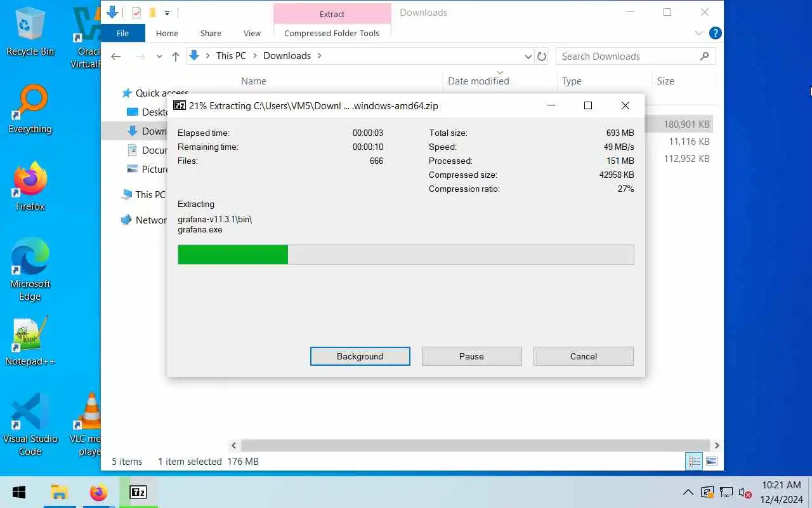Click the 7-Zip icon in dialog title bar
The width and height of the screenshot is (812, 508).
[180, 105]
